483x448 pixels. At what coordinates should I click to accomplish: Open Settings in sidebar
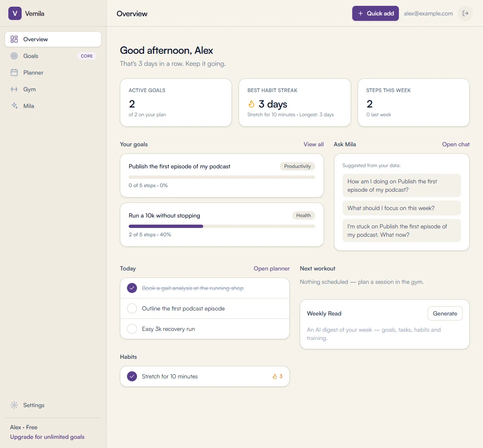click(53, 405)
